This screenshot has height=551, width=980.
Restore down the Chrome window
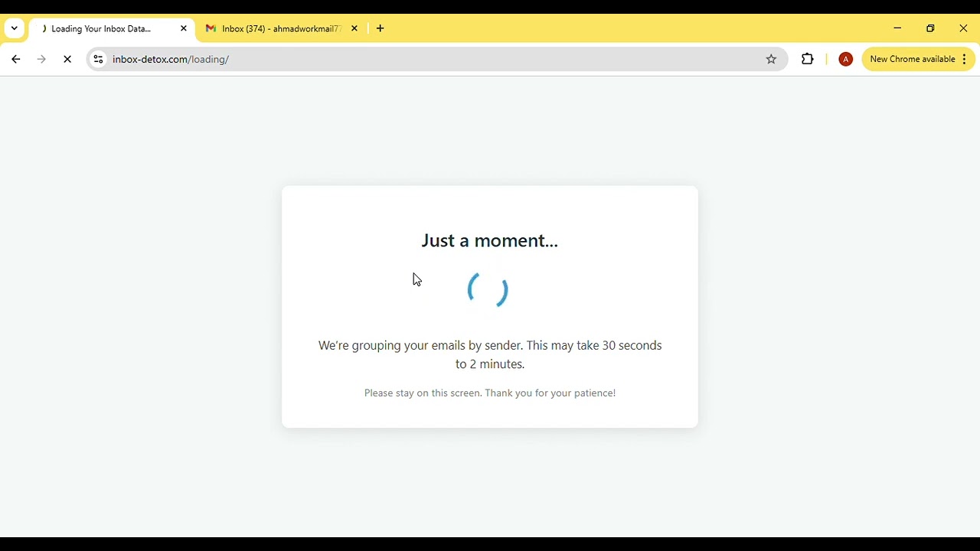931,29
